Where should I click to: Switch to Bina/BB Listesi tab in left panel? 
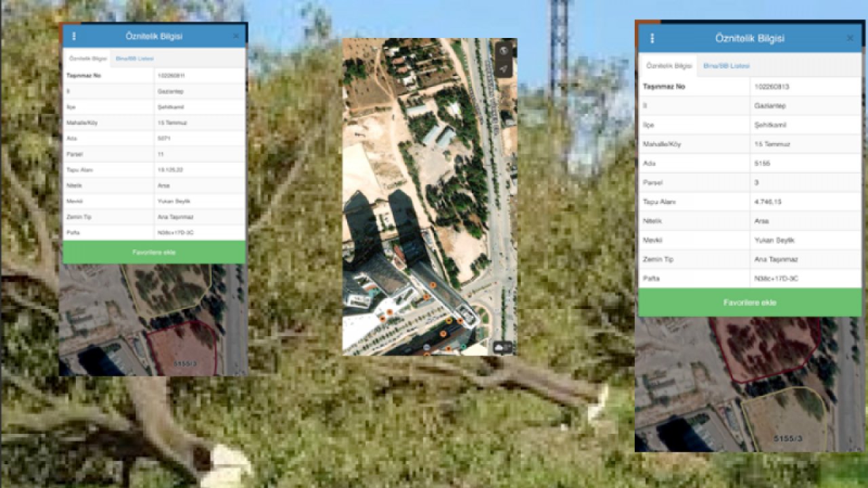click(134, 59)
